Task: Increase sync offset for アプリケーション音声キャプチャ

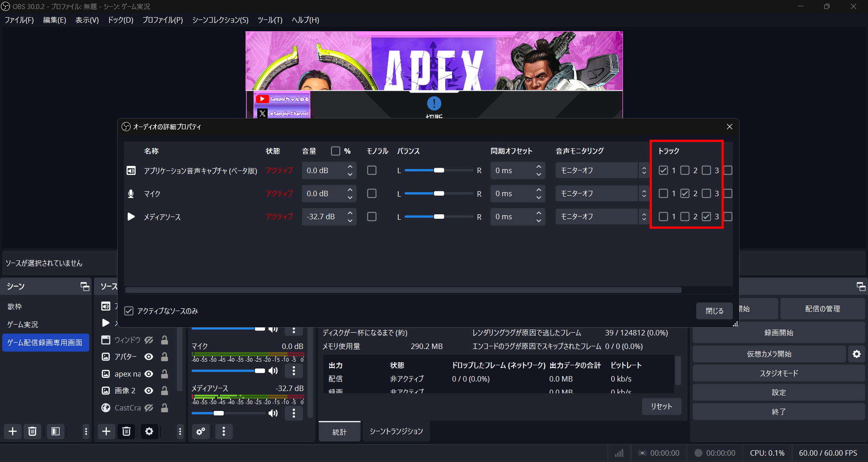Action: coord(538,167)
